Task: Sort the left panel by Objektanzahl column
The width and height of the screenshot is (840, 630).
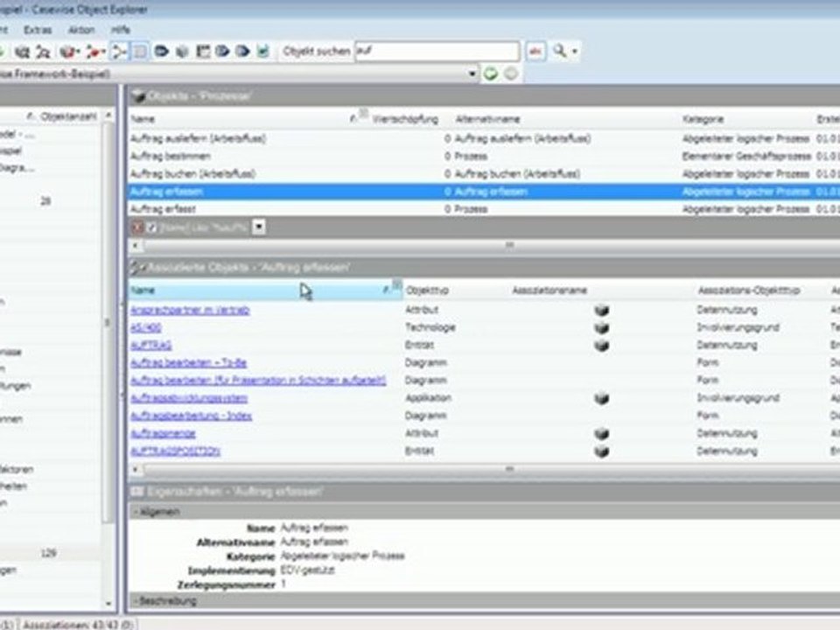Action: click(x=68, y=116)
